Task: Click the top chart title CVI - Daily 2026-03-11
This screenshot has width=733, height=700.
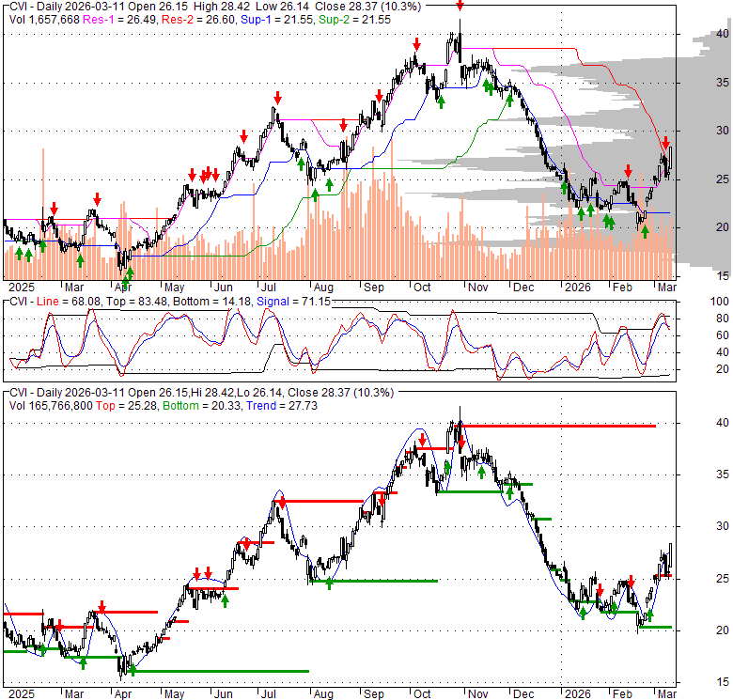Action: point(65,7)
